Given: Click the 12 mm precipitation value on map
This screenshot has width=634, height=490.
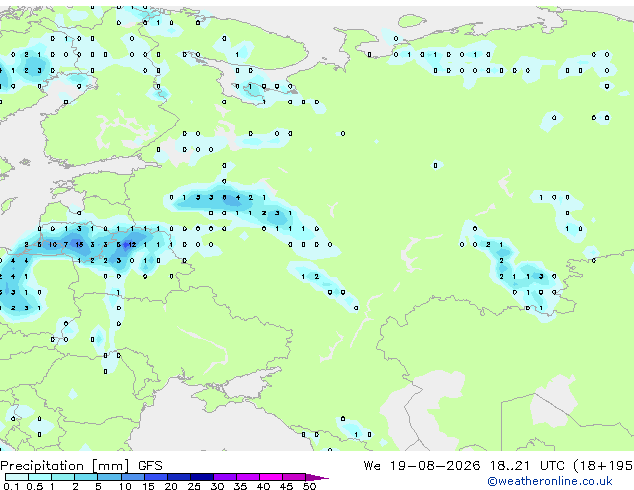Looking at the screenshot, I should (132, 245).
